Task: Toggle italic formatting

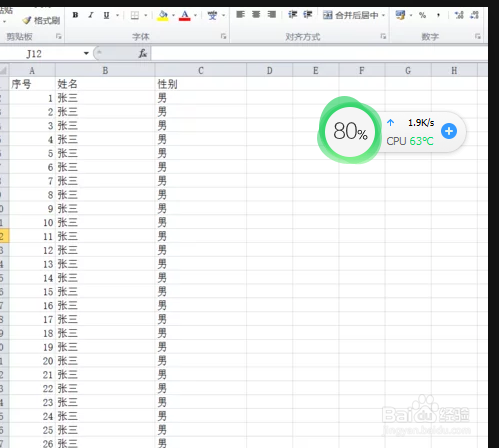Action: click(x=91, y=15)
